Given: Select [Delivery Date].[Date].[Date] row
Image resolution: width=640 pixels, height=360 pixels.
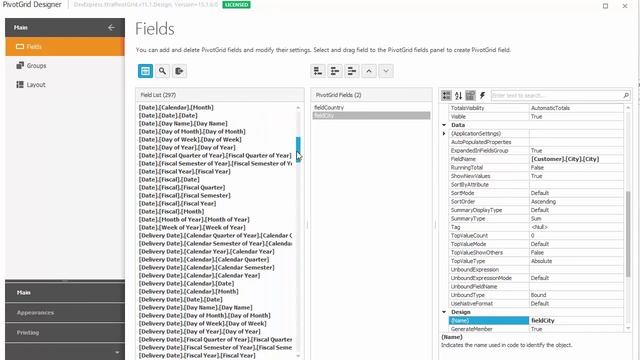Looking at the screenshot, I should [x=180, y=300].
